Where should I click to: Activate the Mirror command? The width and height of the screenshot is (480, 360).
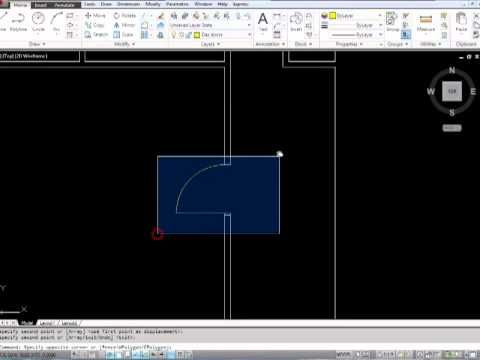point(124,25)
